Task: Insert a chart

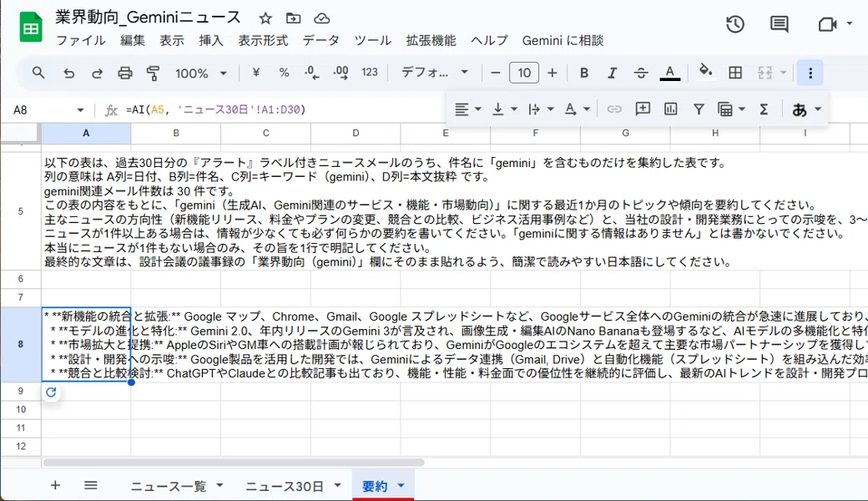Action: tap(670, 109)
